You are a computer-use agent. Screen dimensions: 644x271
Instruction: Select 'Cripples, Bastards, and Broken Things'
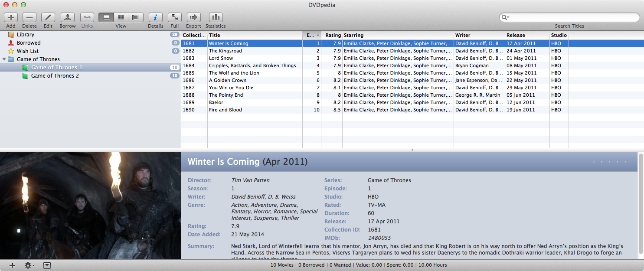pos(412,65)
